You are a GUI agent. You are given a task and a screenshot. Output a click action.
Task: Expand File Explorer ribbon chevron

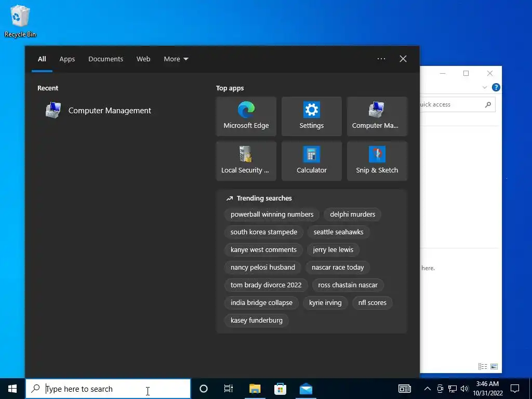[485, 87]
